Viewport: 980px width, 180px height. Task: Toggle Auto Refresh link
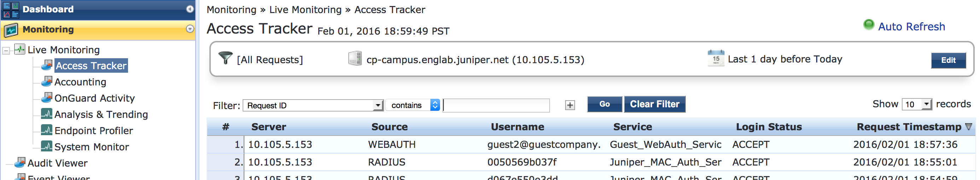pyautogui.click(x=911, y=26)
